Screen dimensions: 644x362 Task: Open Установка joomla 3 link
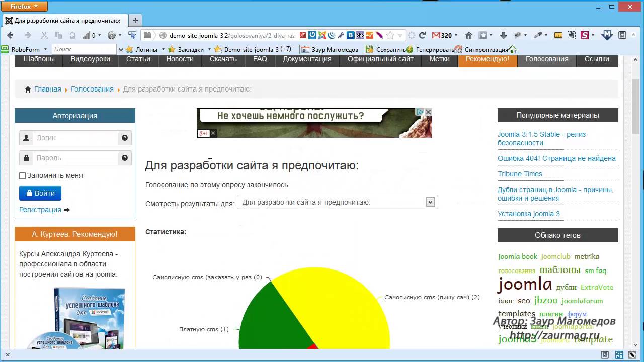tap(529, 214)
